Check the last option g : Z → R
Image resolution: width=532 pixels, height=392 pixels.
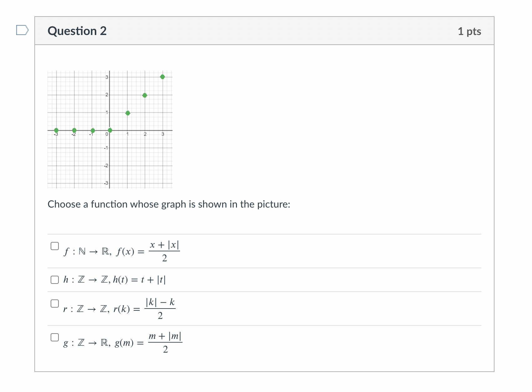click(x=55, y=337)
